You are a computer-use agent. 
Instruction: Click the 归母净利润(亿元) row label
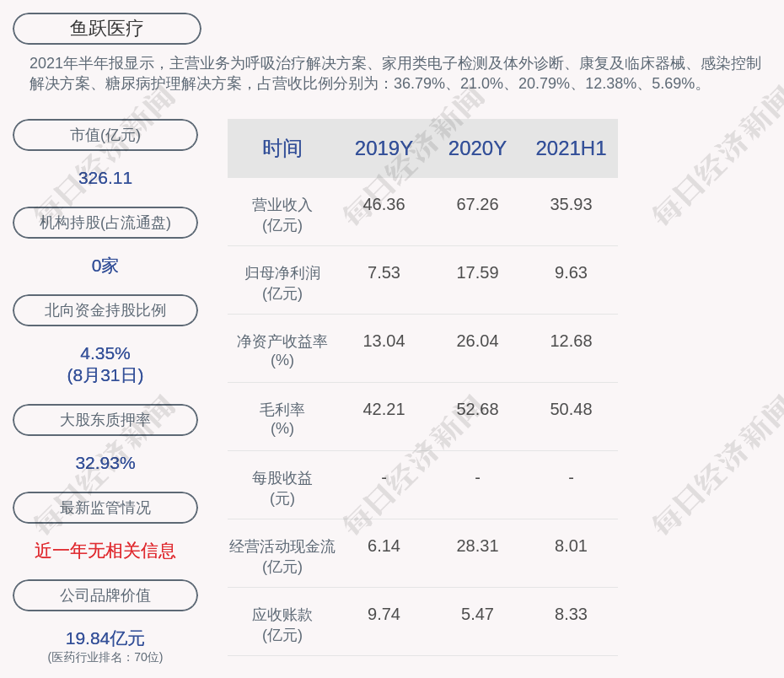tap(282, 283)
